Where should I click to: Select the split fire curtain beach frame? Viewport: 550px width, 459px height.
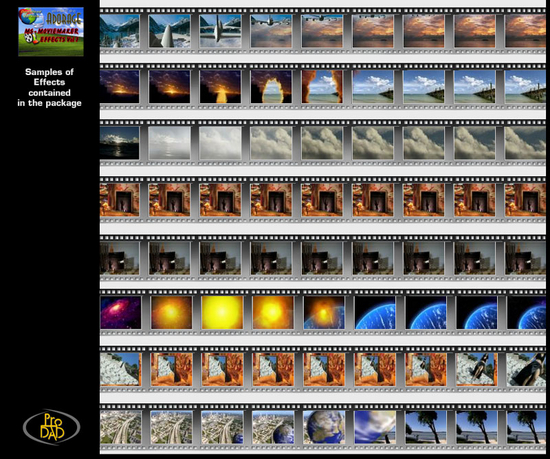[322, 87]
